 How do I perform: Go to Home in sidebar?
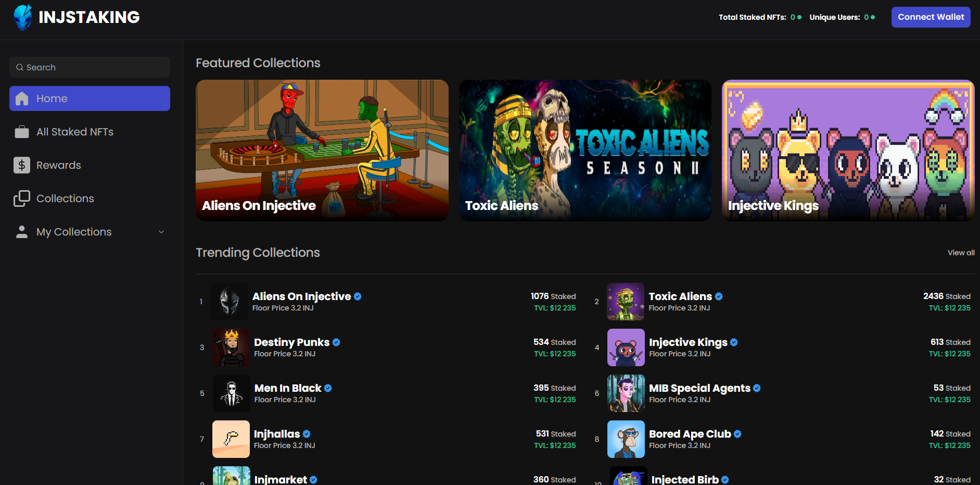point(90,98)
